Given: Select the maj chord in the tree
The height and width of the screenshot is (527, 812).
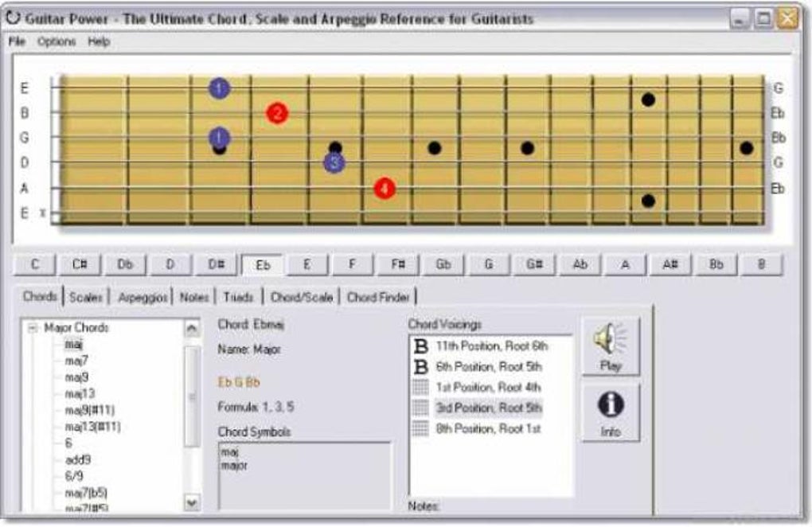Looking at the screenshot, I should (73, 344).
